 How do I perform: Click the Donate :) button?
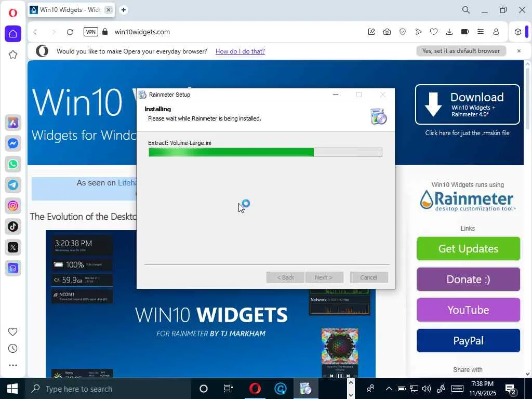(468, 279)
